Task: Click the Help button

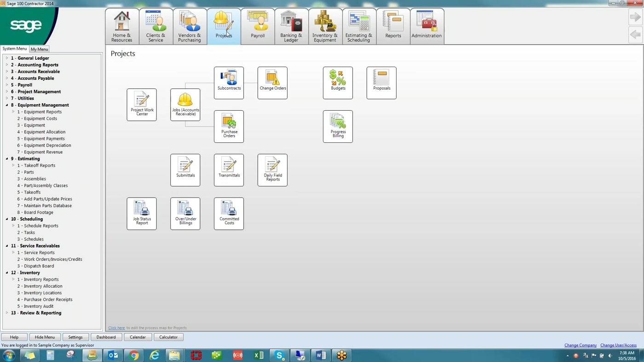Action: click(14, 337)
